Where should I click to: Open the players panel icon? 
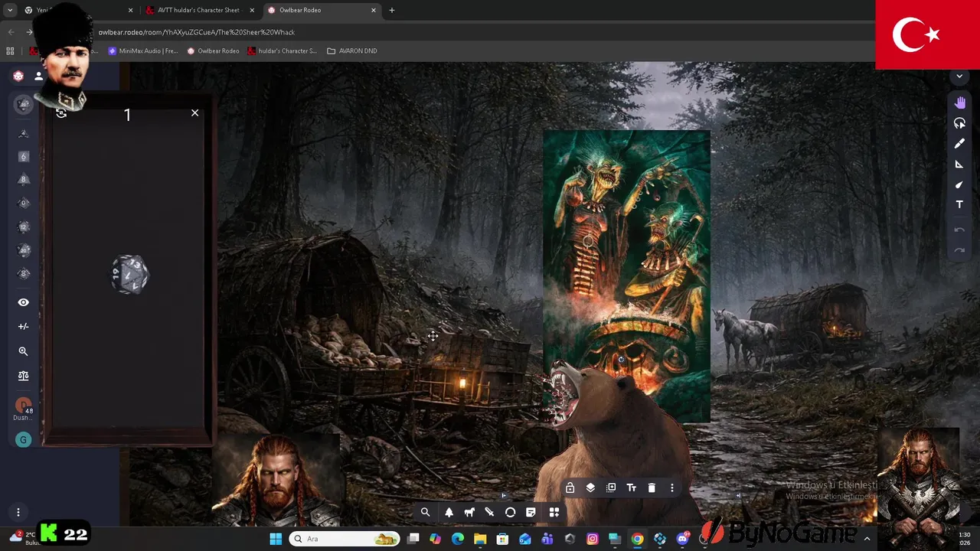(x=38, y=76)
